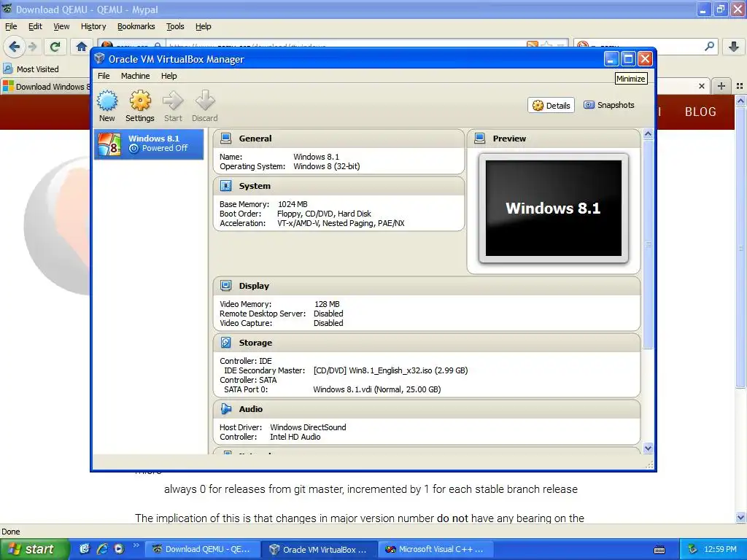Click the Windows Start button
Viewport: 747px width, 560px height.
(x=34, y=549)
